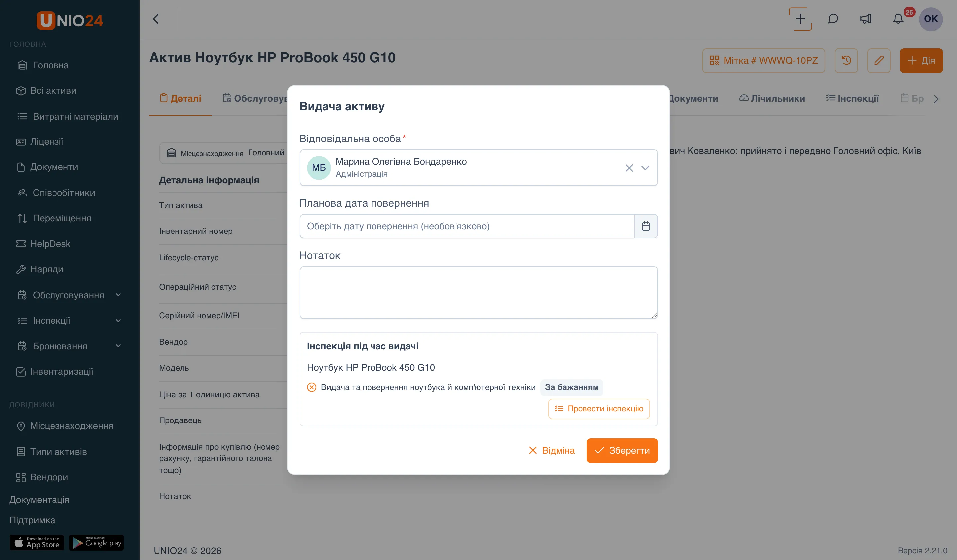Open the OK user avatar menu
Screen dimensions: 957x560
coord(931,19)
